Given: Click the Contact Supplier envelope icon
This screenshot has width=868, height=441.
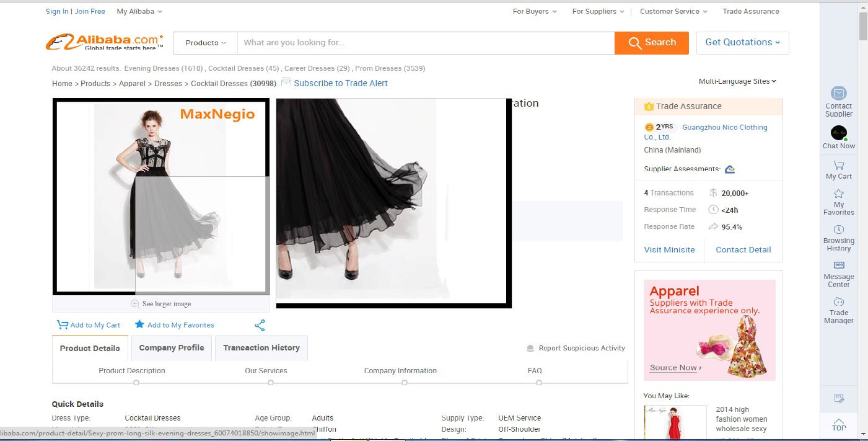Looking at the screenshot, I should [x=838, y=93].
